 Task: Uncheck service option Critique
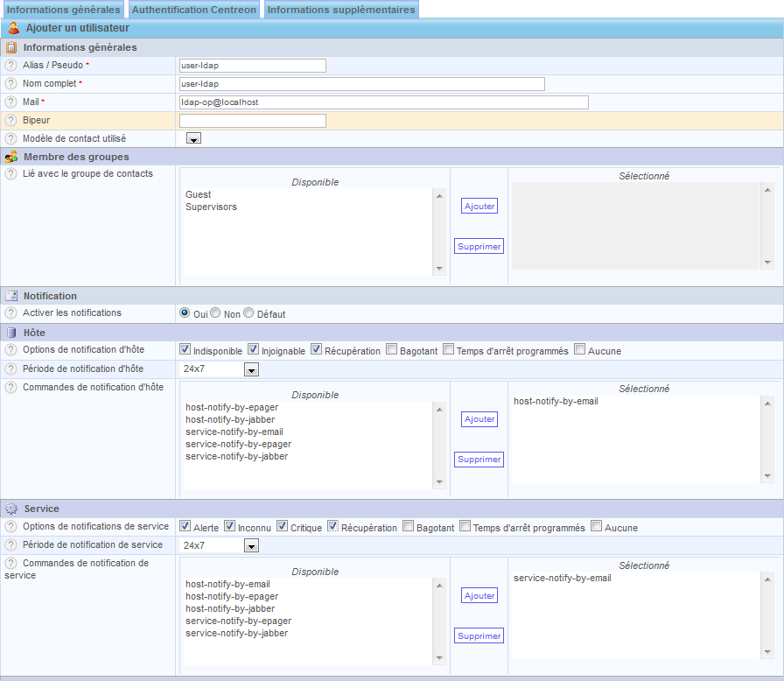click(282, 526)
